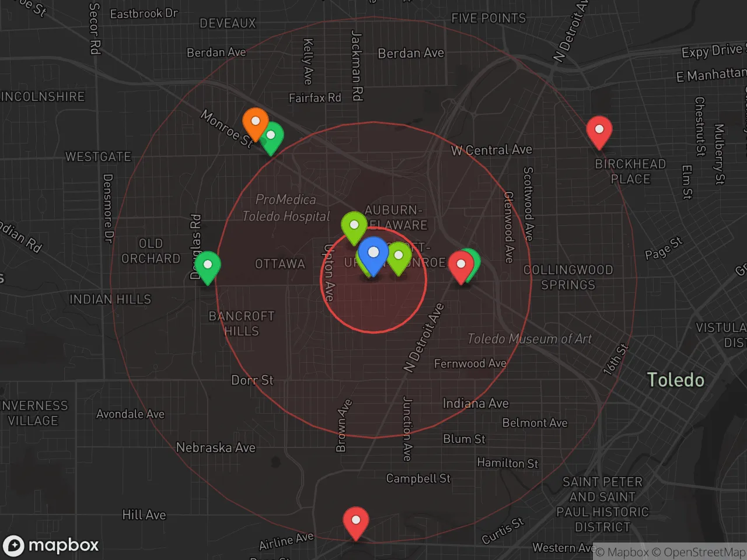Click the Five Points neighborhood label

coord(488,18)
